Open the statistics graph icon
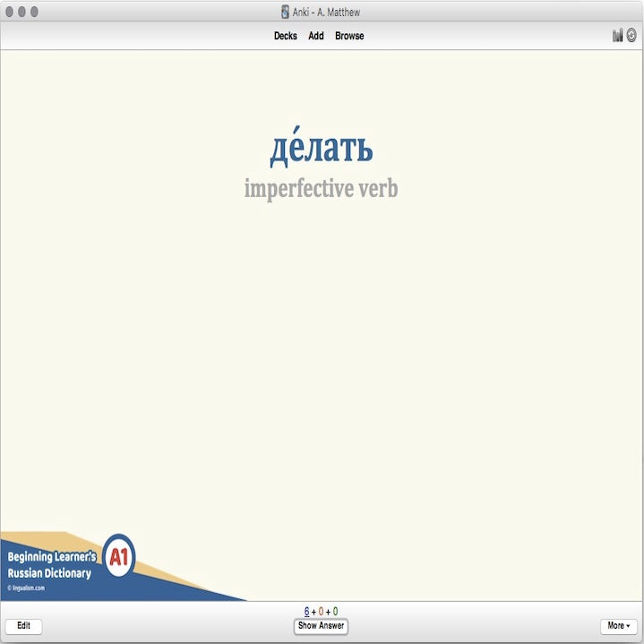 pyautogui.click(x=617, y=35)
